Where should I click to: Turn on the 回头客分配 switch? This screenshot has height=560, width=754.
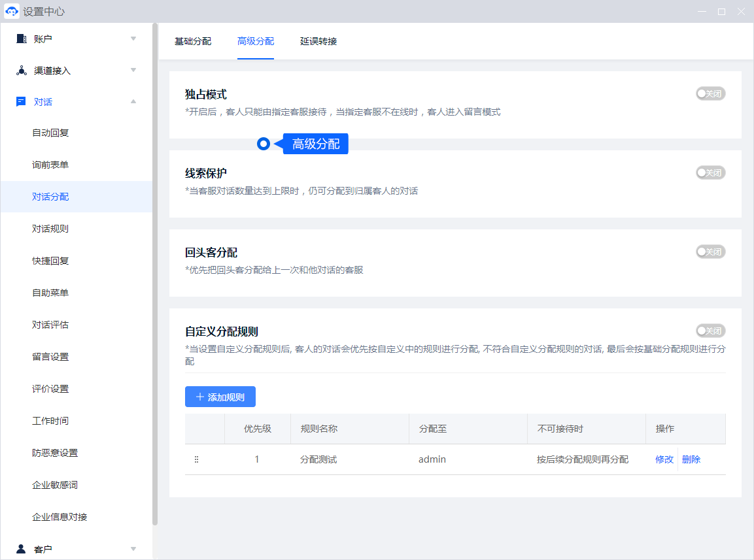710,252
